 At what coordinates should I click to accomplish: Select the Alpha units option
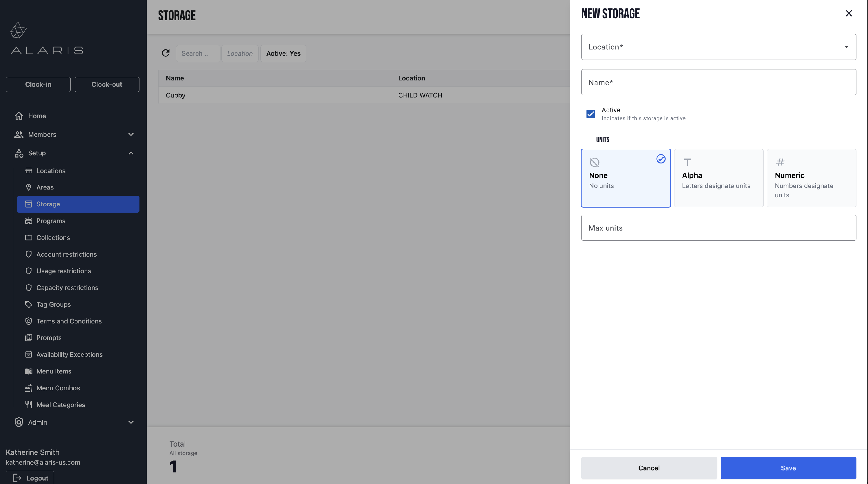[718, 178]
